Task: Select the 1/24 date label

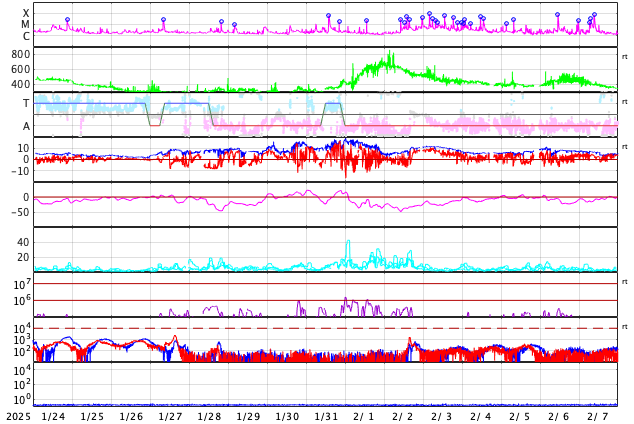Action: [x=53, y=416]
